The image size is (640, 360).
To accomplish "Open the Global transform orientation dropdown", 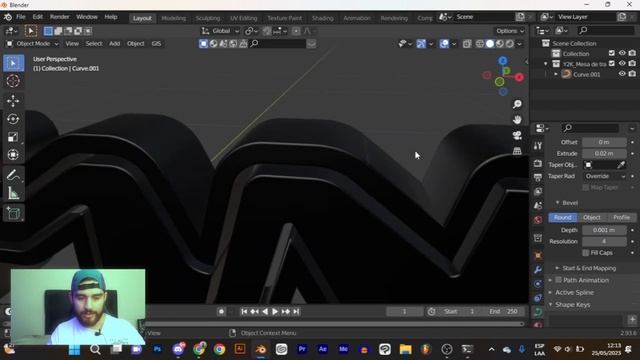I will (x=221, y=31).
